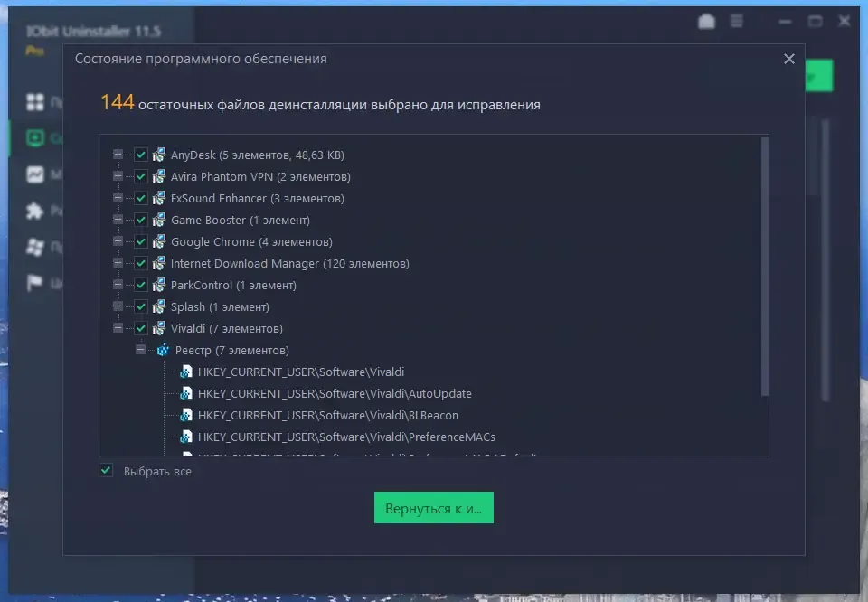This screenshot has height=602, width=868.
Task: Select the Vivaldi\AutoUpdate registry entry
Action: coord(335,393)
